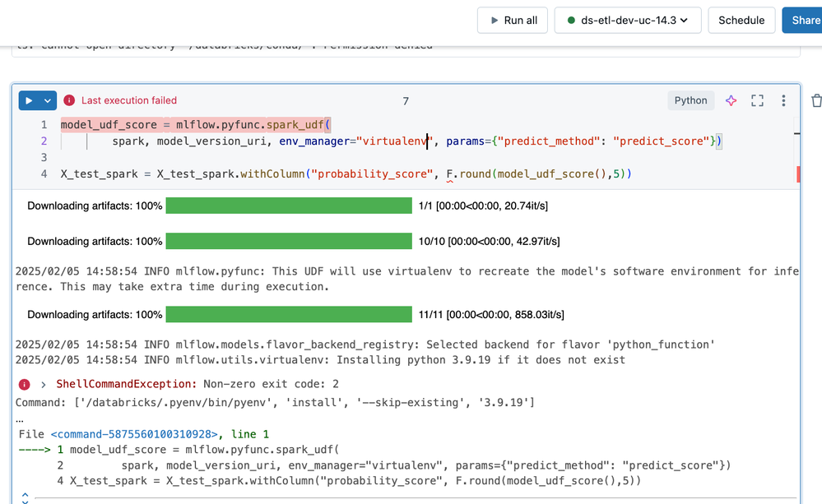Open the Schedule dialog
Viewport: 822px width, 504px height.
[741, 21]
